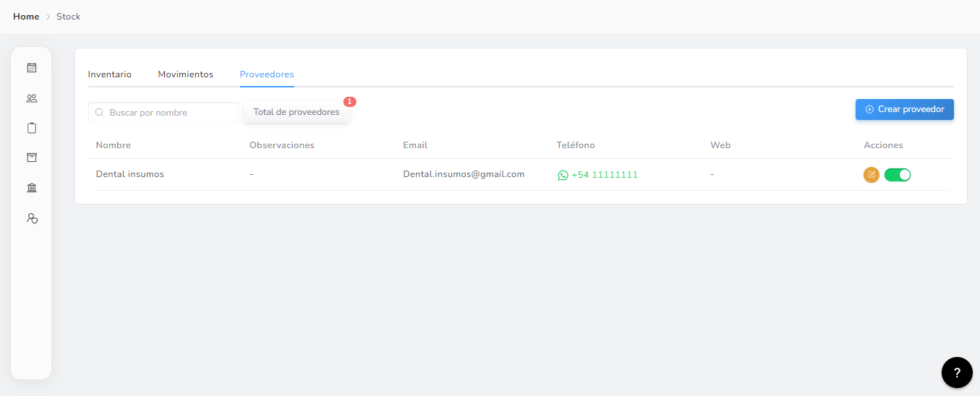This screenshot has width=980, height=396.
Task: Focus the Buscar por nombre search field
Action: click(163, 113)
